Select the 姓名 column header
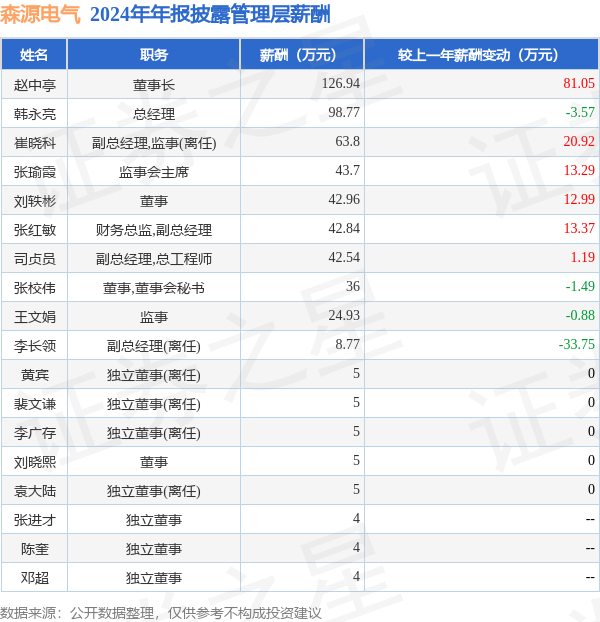Screen dimensions: 600x622 point(34,54)
